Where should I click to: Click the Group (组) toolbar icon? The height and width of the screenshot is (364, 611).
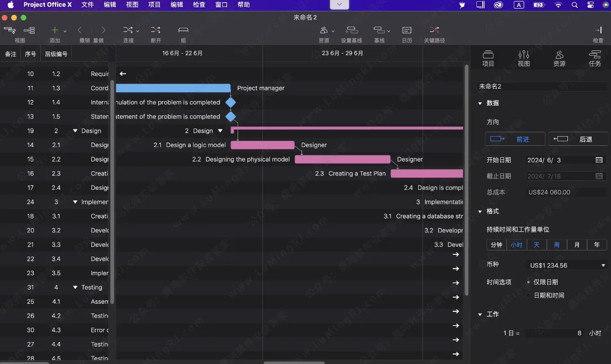tap(183, 31)
